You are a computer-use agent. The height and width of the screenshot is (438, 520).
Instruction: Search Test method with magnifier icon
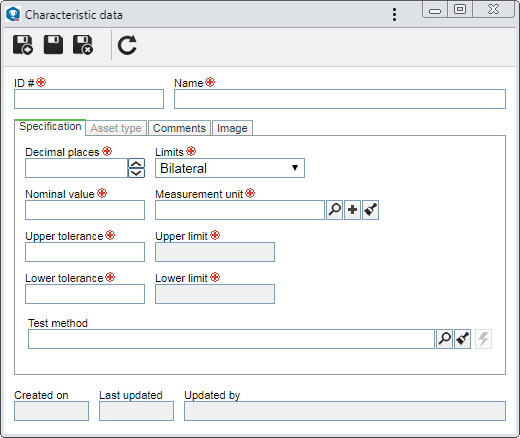[x=444, y=339]
